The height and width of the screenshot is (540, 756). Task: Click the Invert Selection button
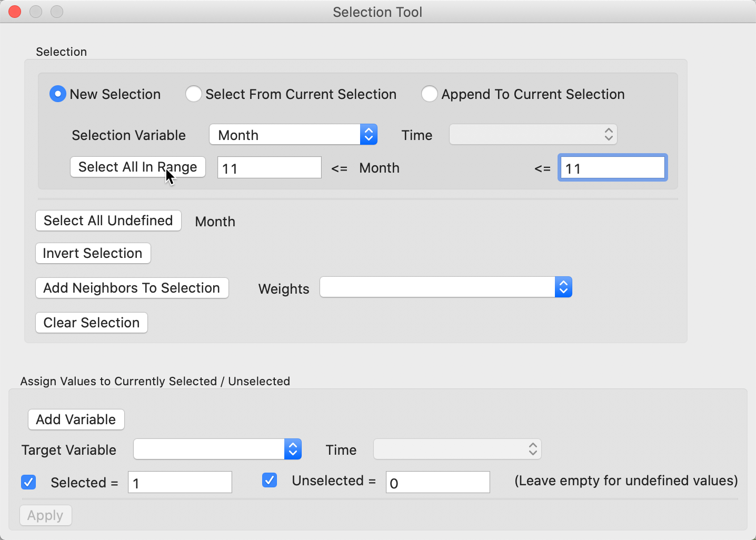pos(93,253)
